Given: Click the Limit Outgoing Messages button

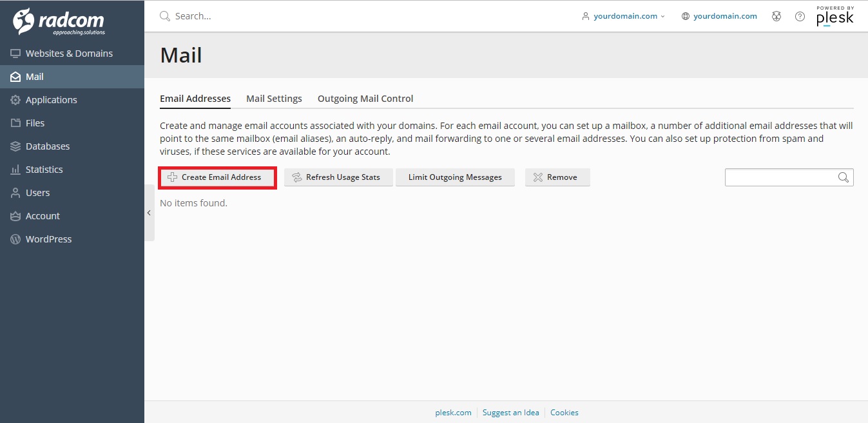Looking at the screenshot, I should 455,177.
